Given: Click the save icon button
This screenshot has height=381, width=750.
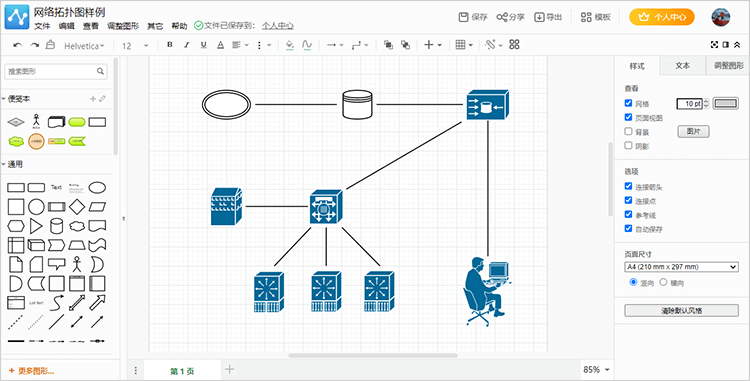Looking at the screenshot, I should click(x=473, y=17).
